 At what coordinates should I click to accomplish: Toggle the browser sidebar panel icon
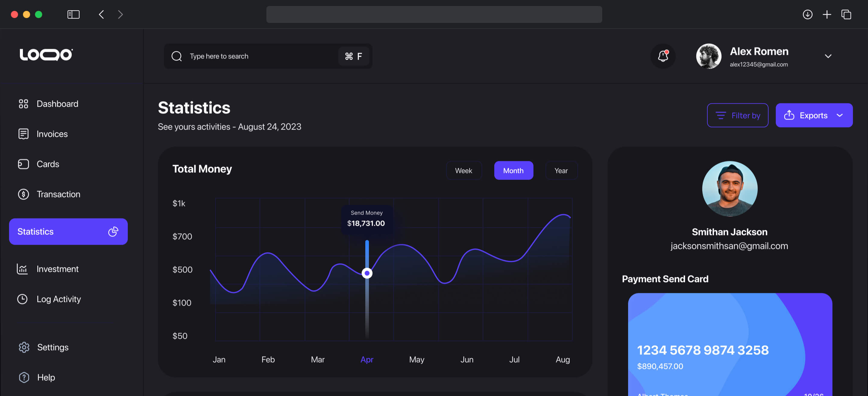tap(73, 14)
